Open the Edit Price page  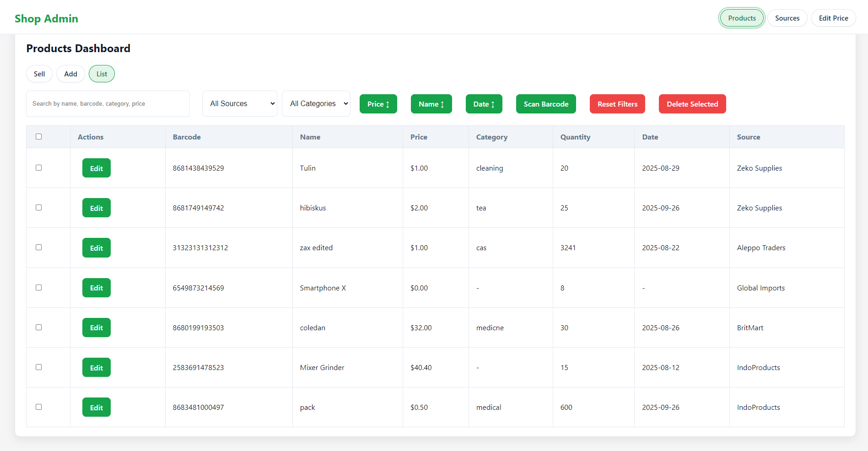click(833, 18)
